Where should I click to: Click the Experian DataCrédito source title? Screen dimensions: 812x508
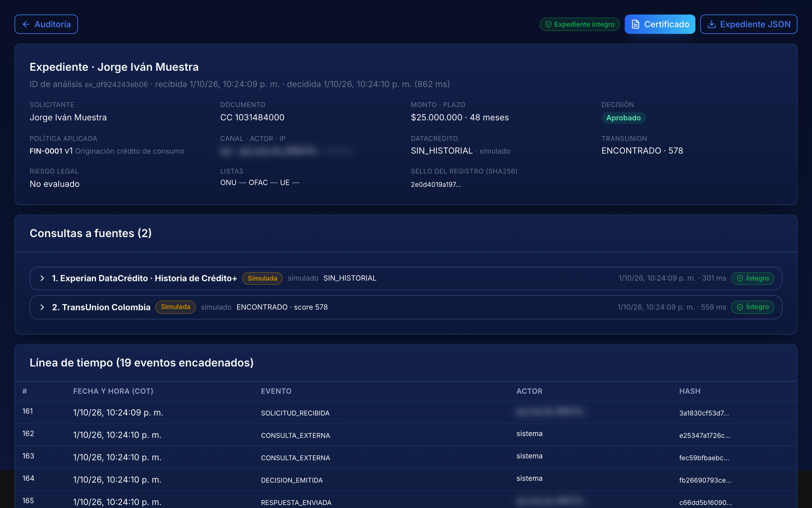[x=144, y=278]
